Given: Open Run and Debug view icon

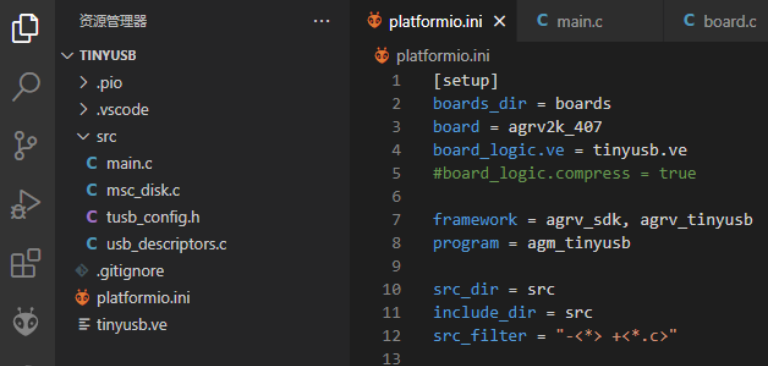Looking at the screenshot, I should pos(26,204).
